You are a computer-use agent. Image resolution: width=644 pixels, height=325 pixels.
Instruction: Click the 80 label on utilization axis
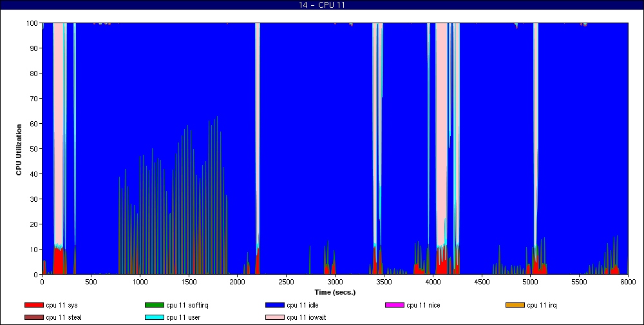[x=35, y=74]
